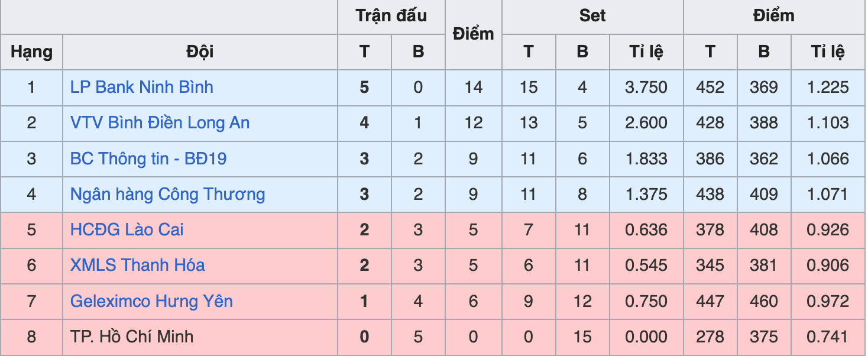Open Geleximco Hưng Yên link
This screenshot has width=868, height=356.
[151, 302]
